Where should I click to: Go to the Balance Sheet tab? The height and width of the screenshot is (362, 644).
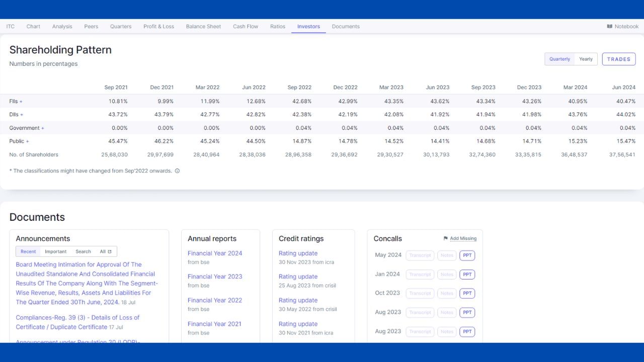[203, 27]
